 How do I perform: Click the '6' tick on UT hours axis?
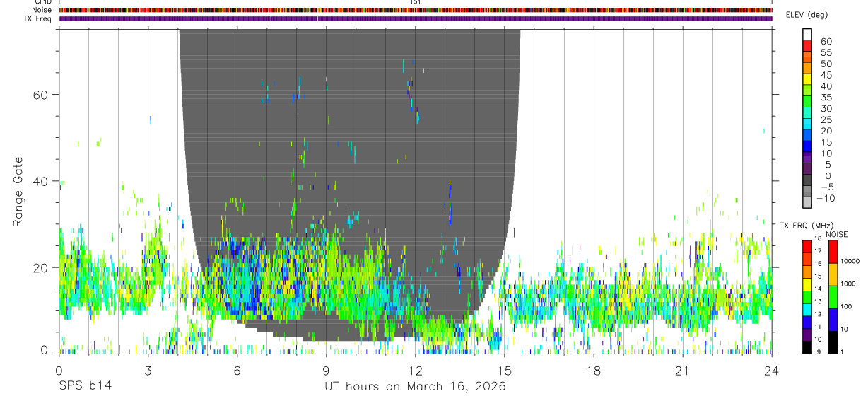[237, 371]
